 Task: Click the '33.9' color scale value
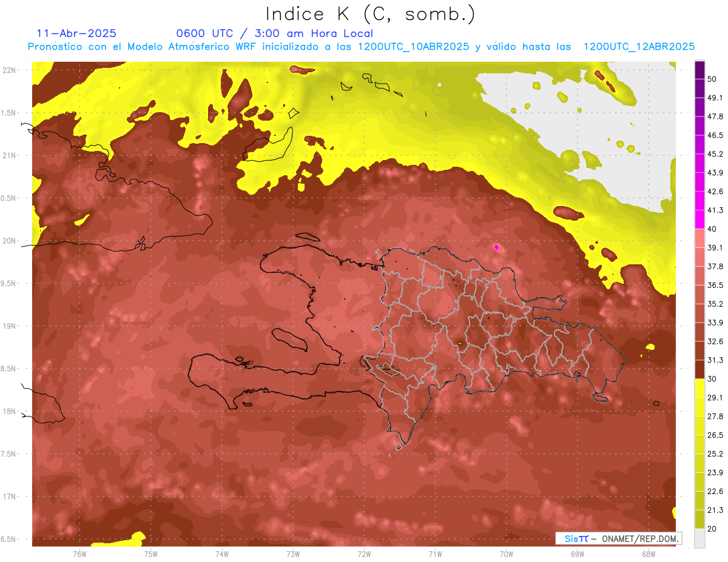[x=715, y=323]
